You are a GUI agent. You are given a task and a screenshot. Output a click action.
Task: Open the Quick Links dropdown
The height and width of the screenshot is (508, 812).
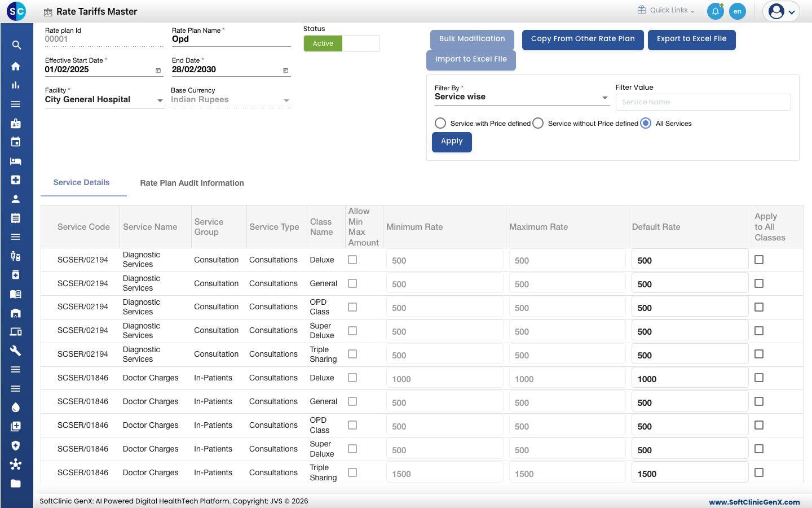click(x=666, y=10)
